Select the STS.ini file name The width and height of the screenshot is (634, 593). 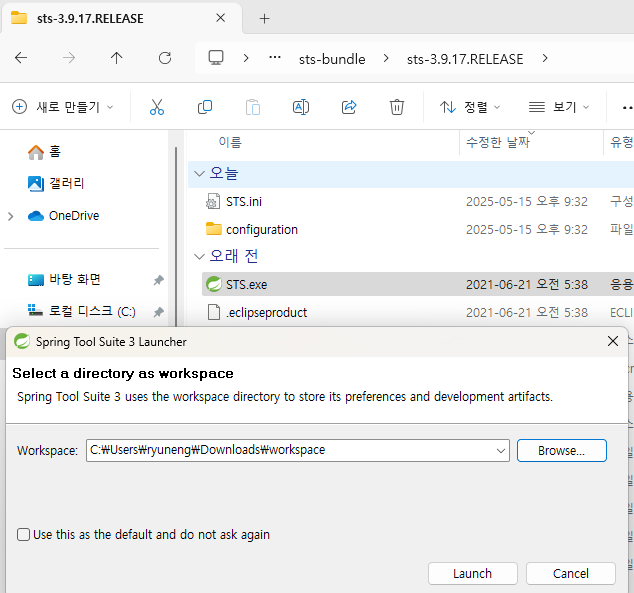click(244, 201)
